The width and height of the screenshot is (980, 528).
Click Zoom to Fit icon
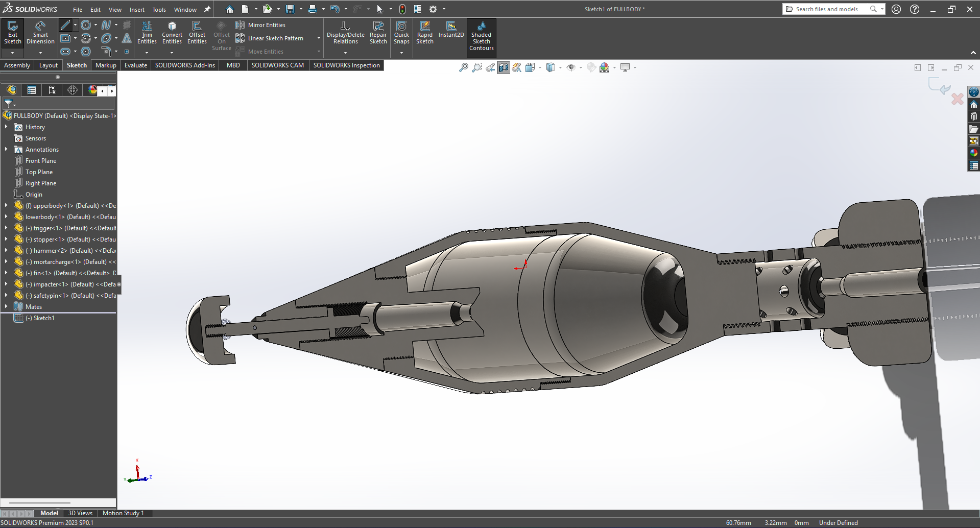pyautogui.click(x=463, y=67)
